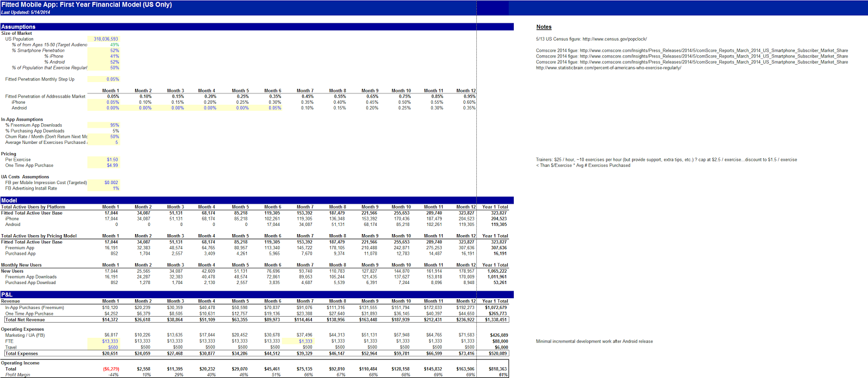868x378 pixels.
Task: Click the $1,338,451 Year 1 total revenue
Action: tap(496, 319)
